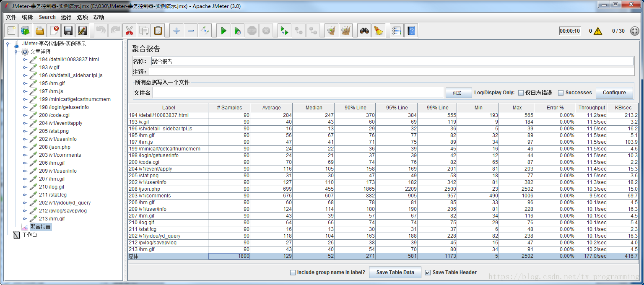Open the 文件 menu
The width and height of the screenshot is (644, 285).
tap(11, 17)
